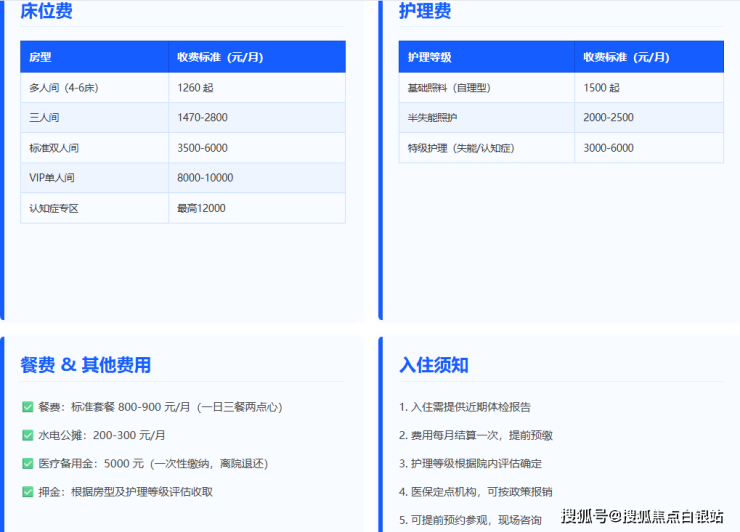
Task: Click the 房型 column header
Action: click(x=94, y=57)
